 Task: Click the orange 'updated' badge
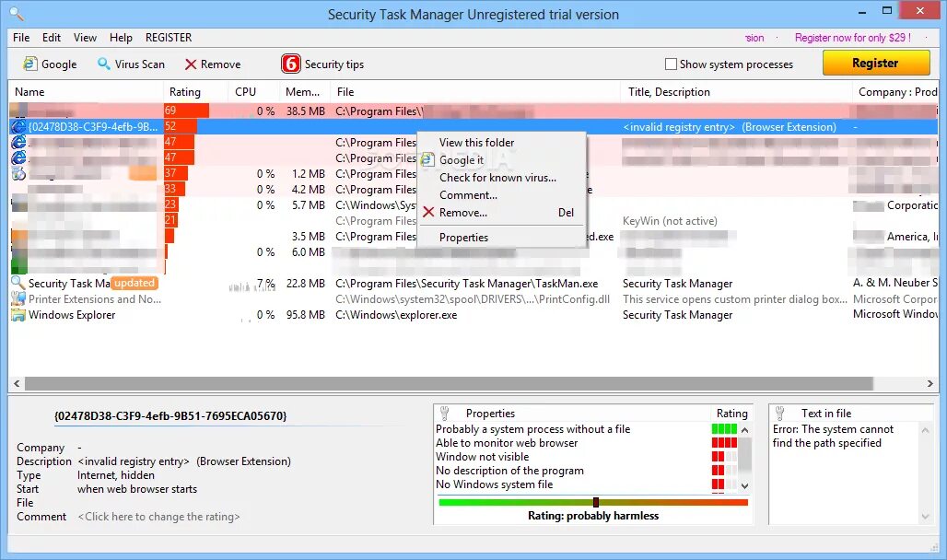(134, 283)
